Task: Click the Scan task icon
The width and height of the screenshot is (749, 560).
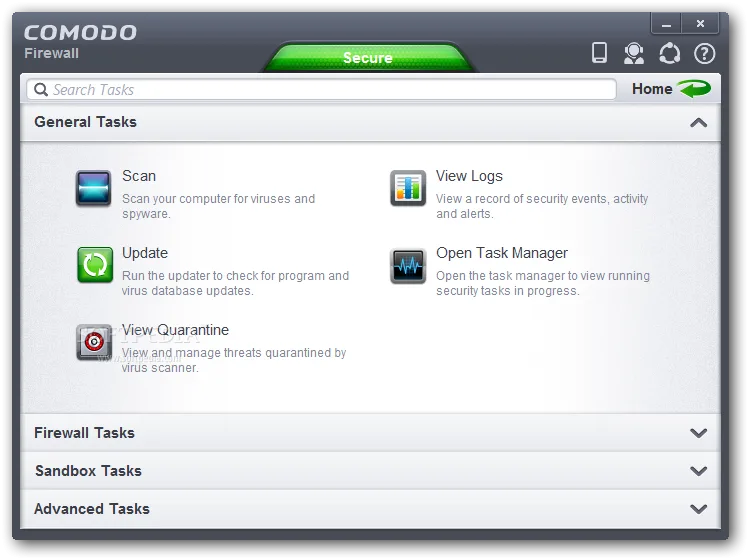Action: point(94,188)
